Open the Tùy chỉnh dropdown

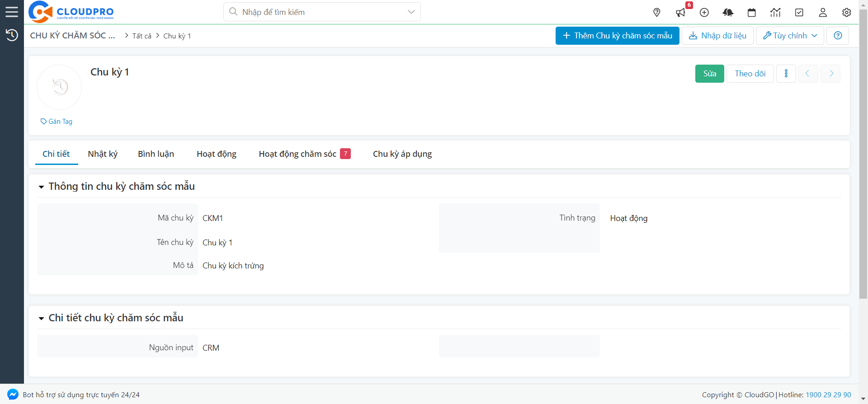(x=790, y=36)
